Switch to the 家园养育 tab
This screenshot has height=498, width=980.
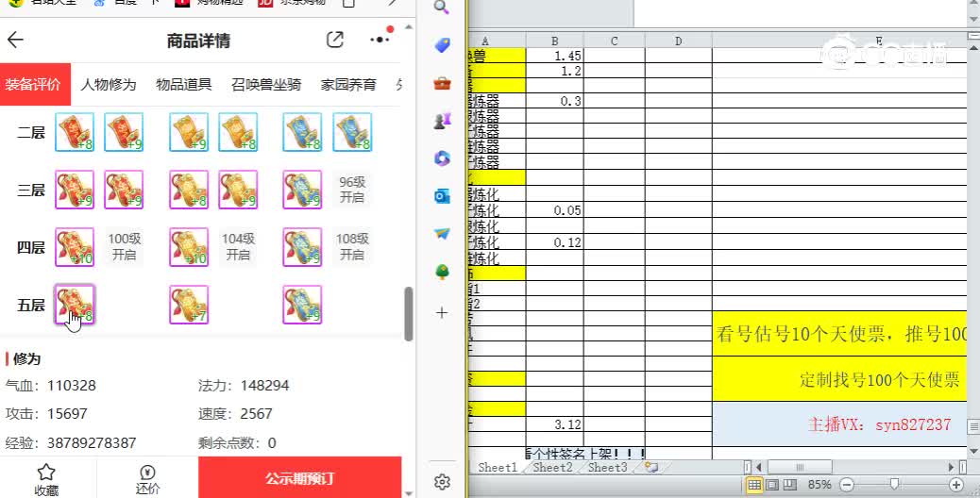348,84
